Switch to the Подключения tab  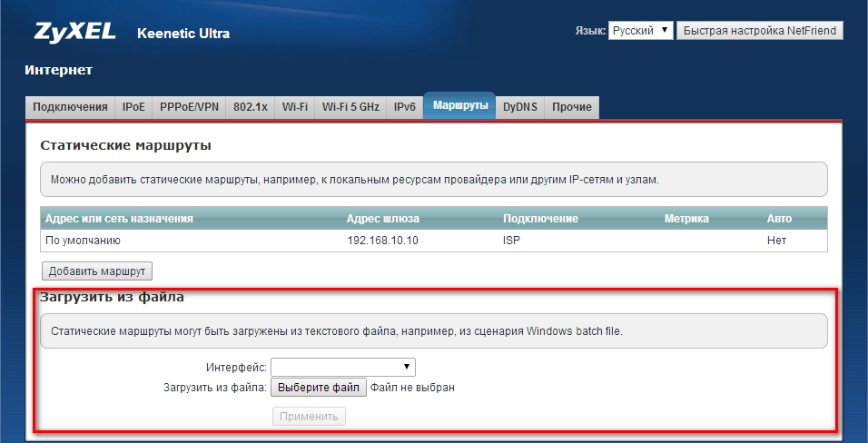pos(70,107)
